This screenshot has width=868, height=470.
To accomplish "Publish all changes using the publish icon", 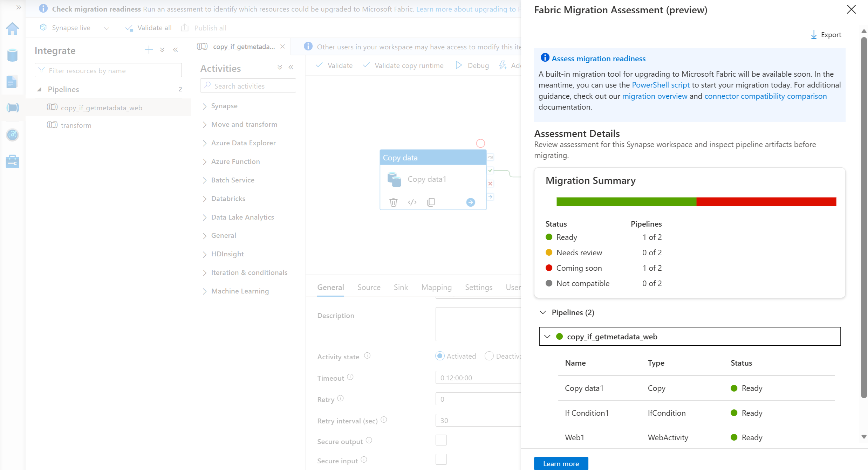I will (185, 28).
